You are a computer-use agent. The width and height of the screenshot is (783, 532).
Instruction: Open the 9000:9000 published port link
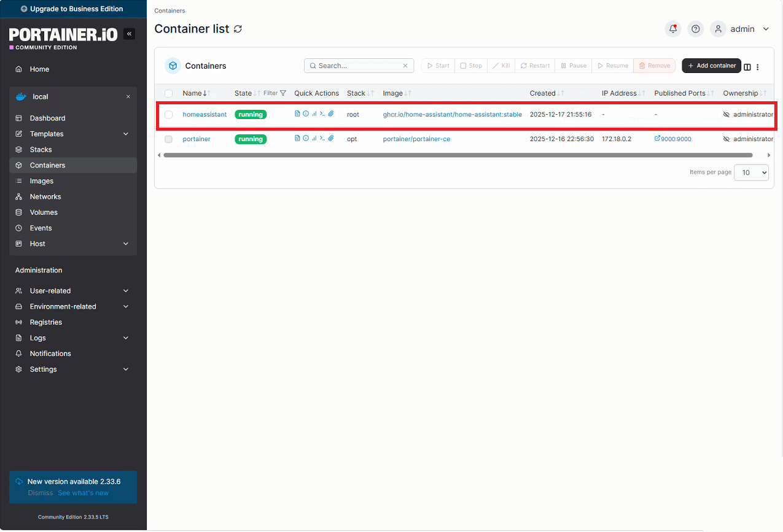[x=673, y=139]
